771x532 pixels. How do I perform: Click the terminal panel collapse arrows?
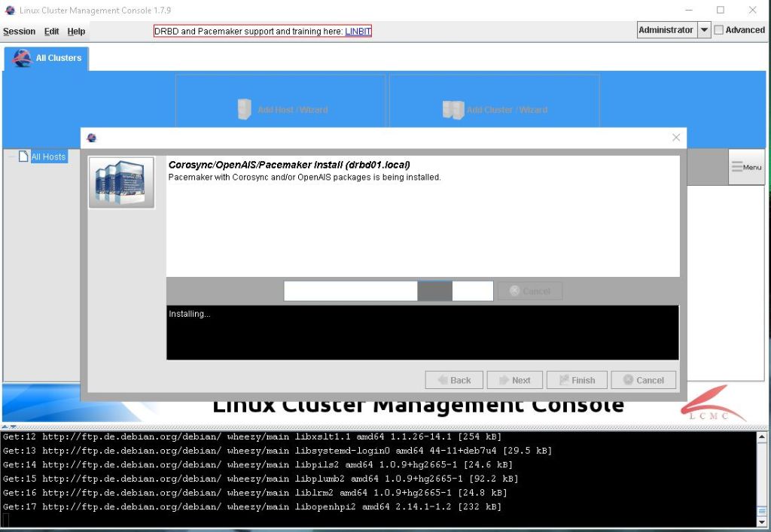9,427
